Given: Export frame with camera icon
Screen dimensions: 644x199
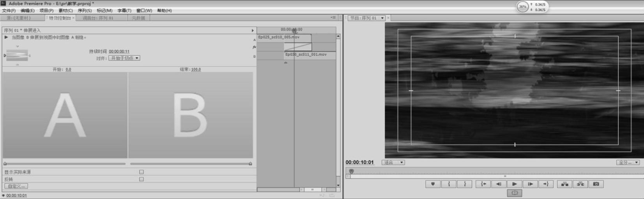Looking at the screenshot, I should click(x=596, y=184).
